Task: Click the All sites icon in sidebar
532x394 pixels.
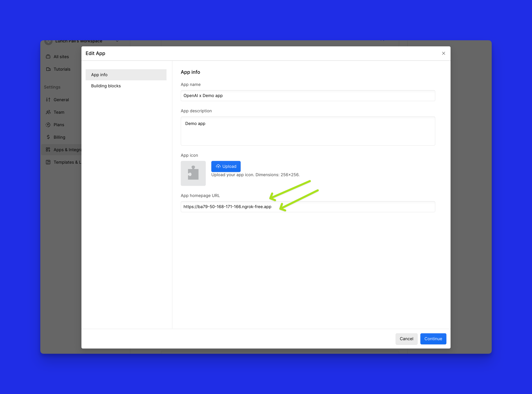Action: point(48,57)
